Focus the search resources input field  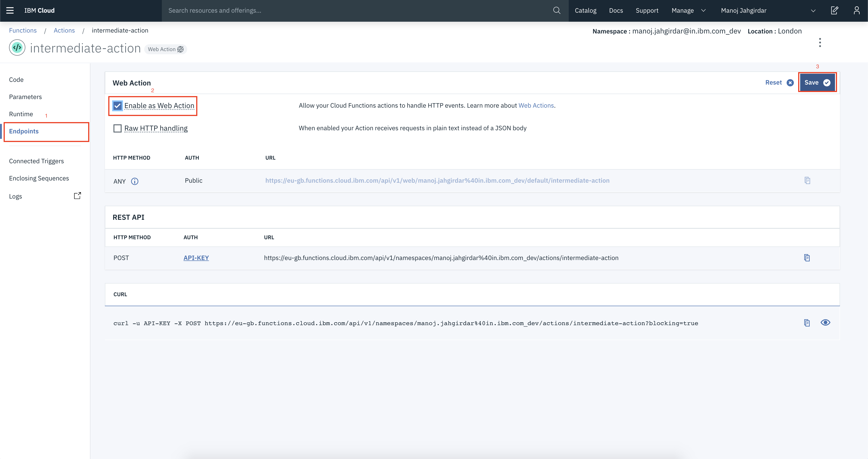(357, 10)
